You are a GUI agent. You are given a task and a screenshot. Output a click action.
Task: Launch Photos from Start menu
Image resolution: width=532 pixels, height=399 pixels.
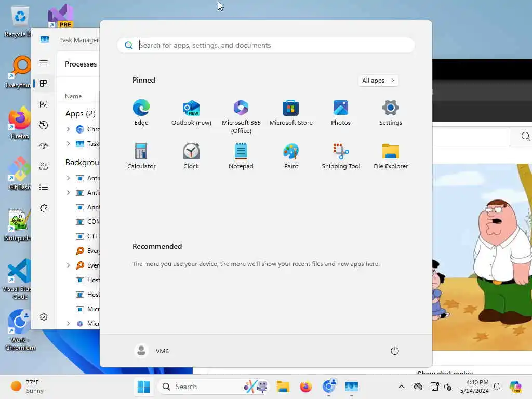coord(341,113)
